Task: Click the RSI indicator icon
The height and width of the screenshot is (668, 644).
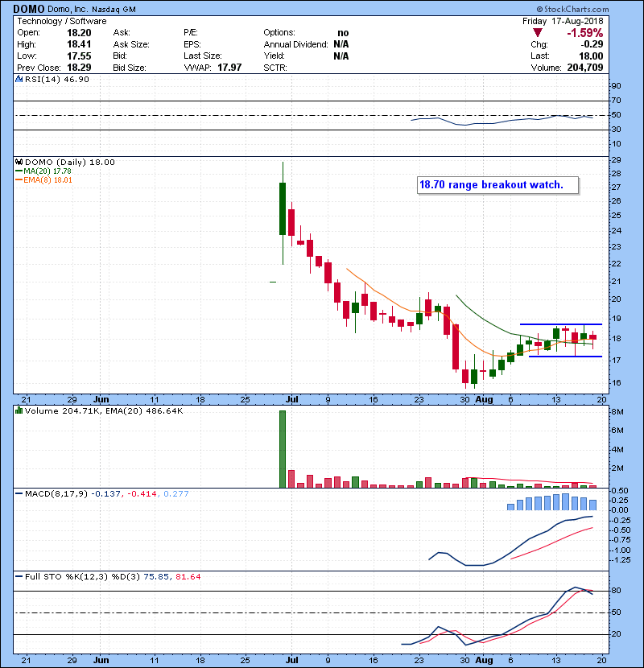Action: [x=19, y=79]
